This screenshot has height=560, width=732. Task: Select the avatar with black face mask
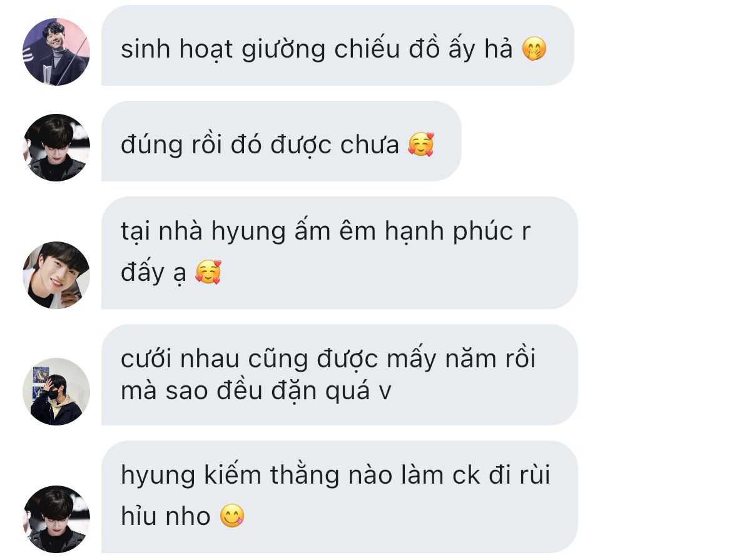pos(56,392)
